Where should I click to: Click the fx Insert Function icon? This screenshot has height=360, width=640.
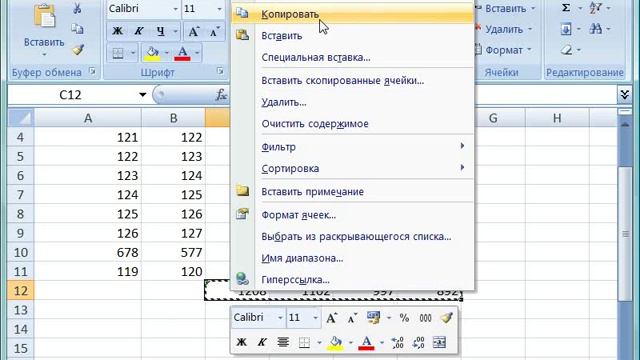(x=221, y=95)
